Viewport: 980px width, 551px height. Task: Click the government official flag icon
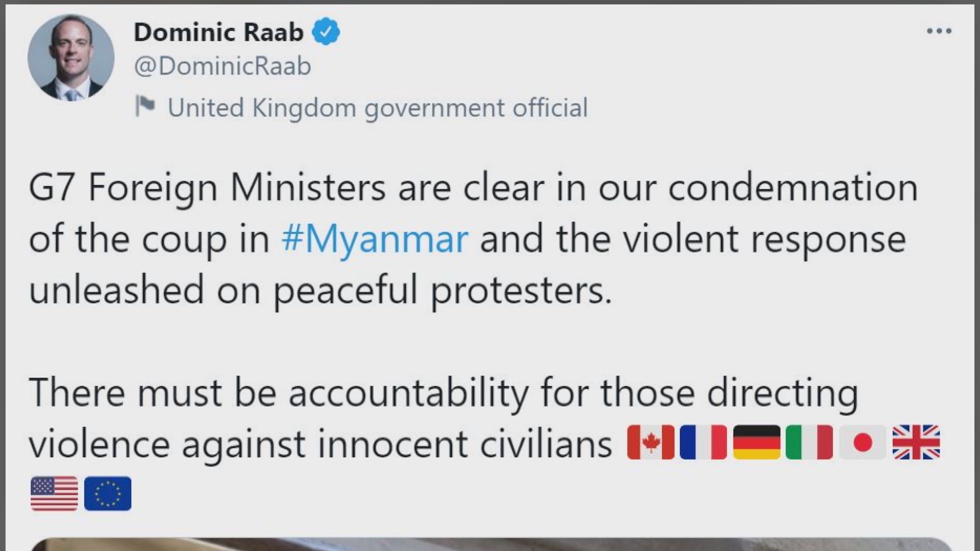tap(145, 107)
